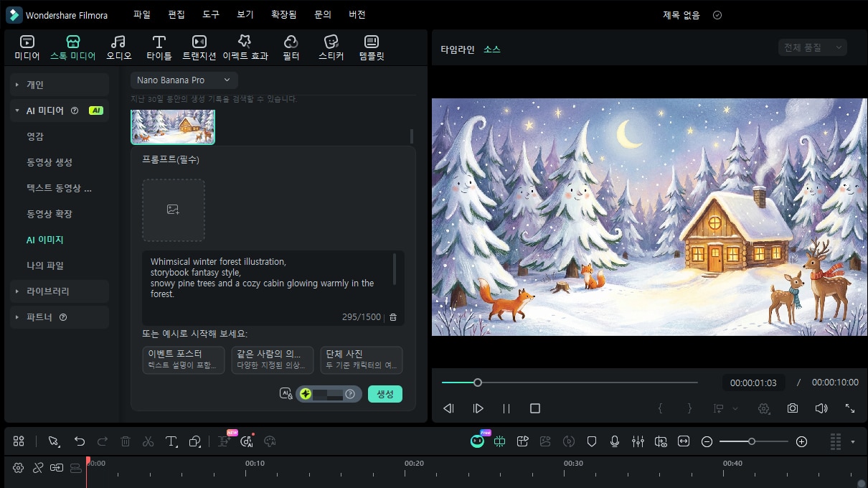Toggle the auto-ripple unlink icon
Viewport: 868px width, 488px height.
37,467
